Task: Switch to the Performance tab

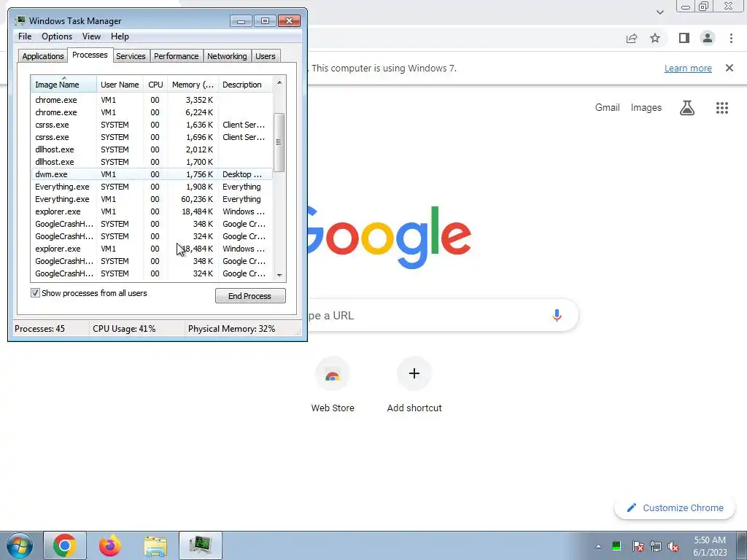Action: click(176, 55)
